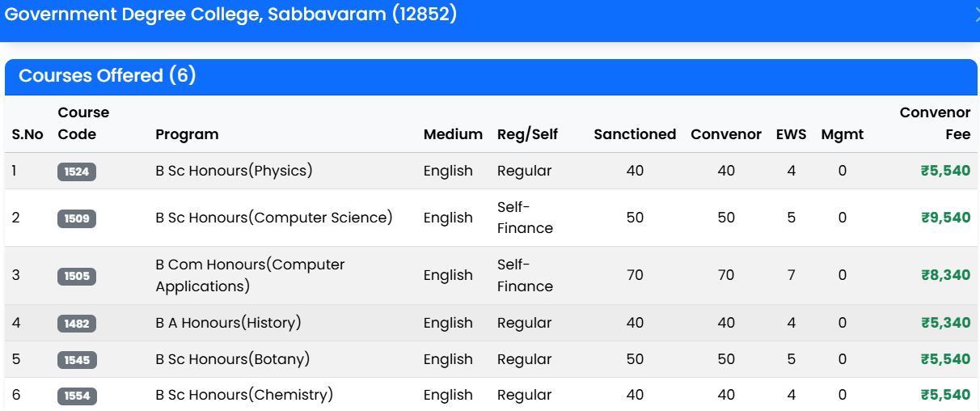This screenshot has height=411, width=980.
Task: Select the B Sc Honours(Botany) row
Action: pos(491,359)
